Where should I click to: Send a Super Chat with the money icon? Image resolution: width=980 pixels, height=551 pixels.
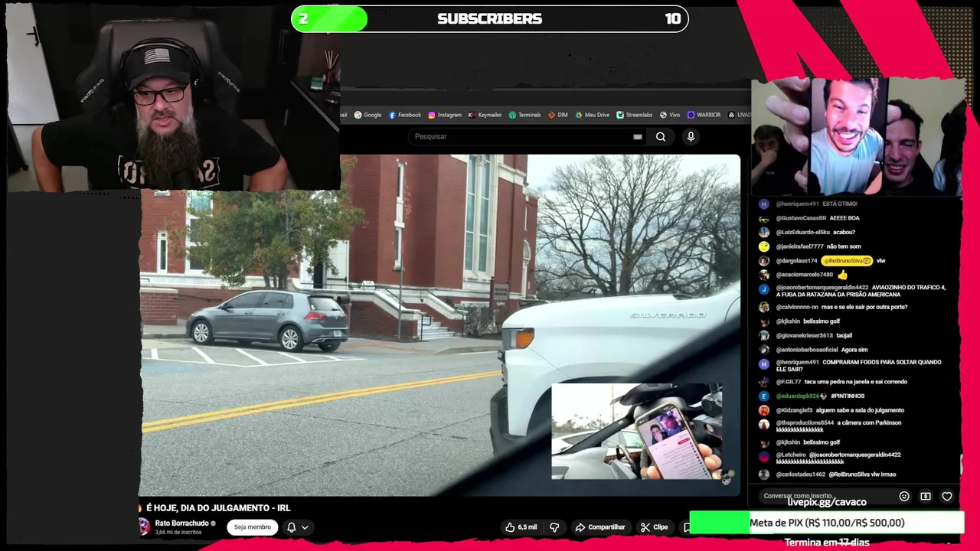click(926, 497)
